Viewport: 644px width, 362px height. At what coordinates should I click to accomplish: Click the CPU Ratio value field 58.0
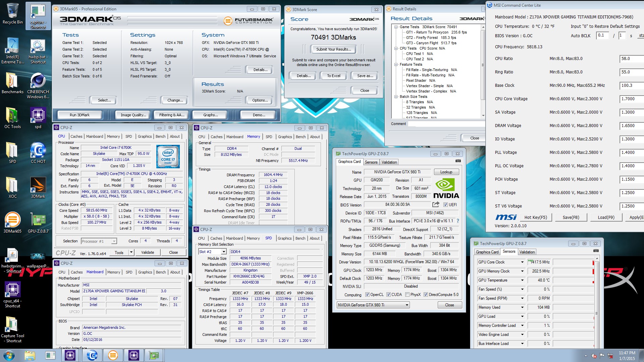pos(631,59)
